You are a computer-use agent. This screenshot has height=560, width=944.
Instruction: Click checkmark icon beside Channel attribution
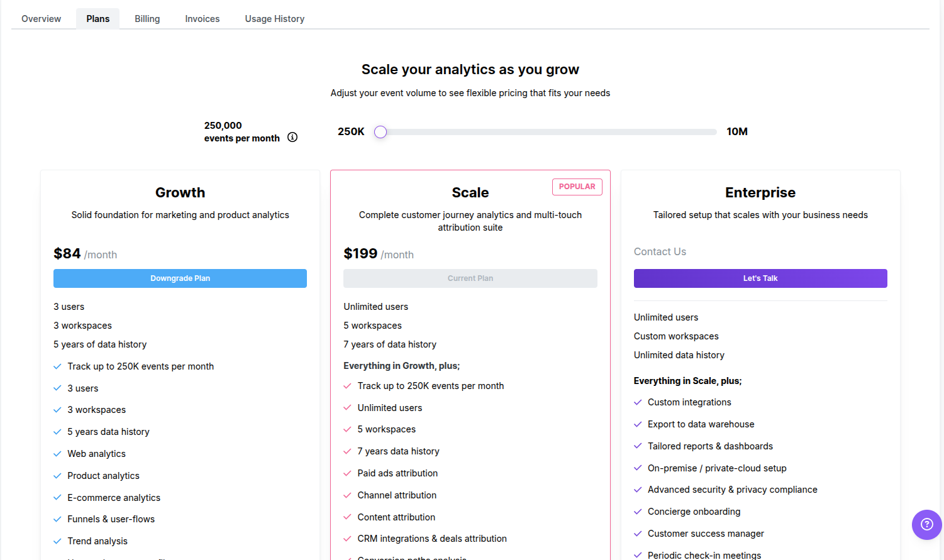point(347,495)
